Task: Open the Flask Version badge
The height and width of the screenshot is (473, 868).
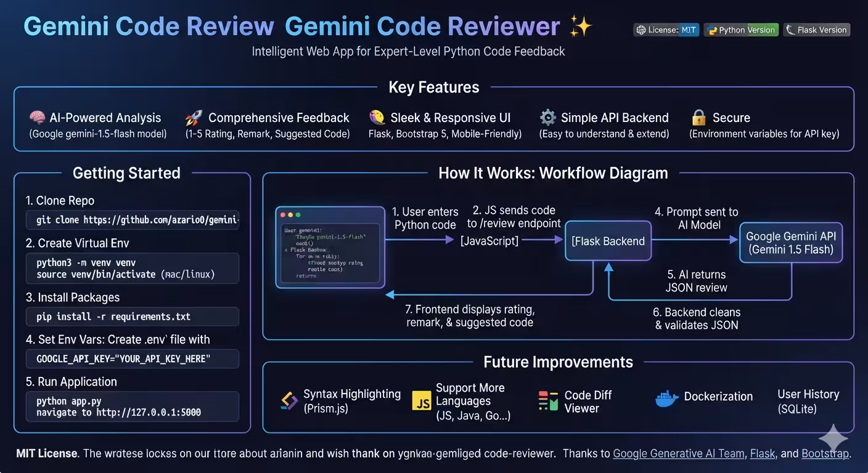Action: pos(817,30)
